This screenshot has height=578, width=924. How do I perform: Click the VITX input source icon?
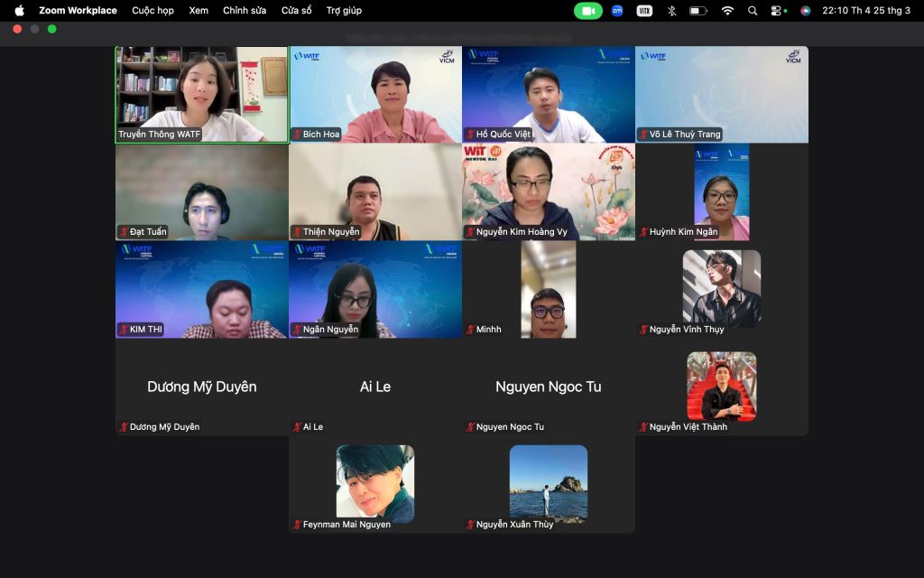(644, 11)
